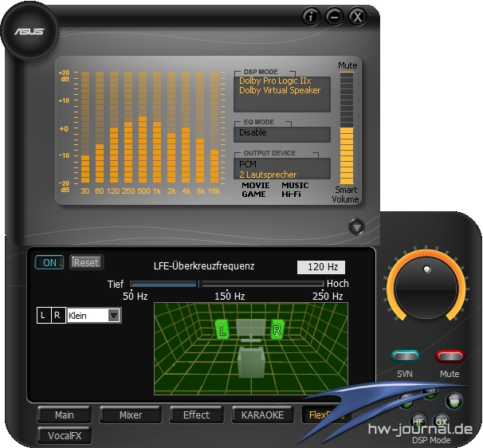483x448 pixels.
Task: Select the R speaker box
Action: (x=58, y=315)
